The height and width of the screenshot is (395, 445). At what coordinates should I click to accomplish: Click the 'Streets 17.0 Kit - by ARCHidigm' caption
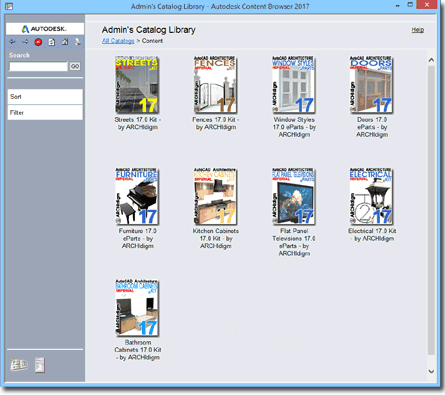coord(138,123)
